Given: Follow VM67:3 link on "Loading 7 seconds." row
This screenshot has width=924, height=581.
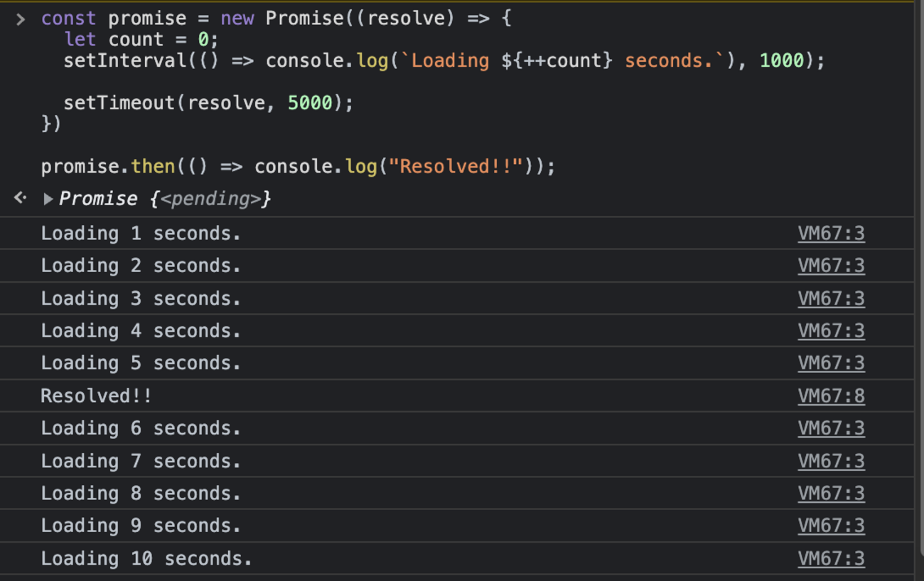Looking at the screenshot, I should pyautogui.click(x=831, y=461).
